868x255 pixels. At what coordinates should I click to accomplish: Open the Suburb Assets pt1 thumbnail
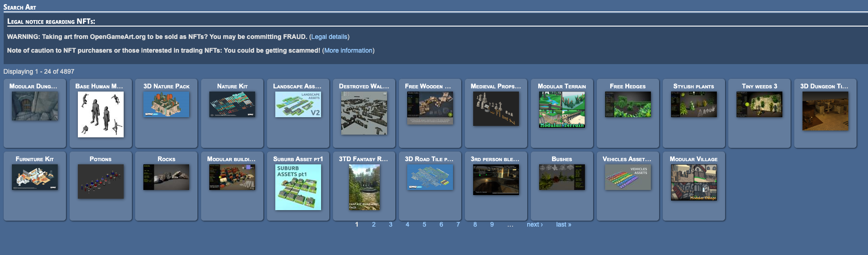click(x=298, y=187)
